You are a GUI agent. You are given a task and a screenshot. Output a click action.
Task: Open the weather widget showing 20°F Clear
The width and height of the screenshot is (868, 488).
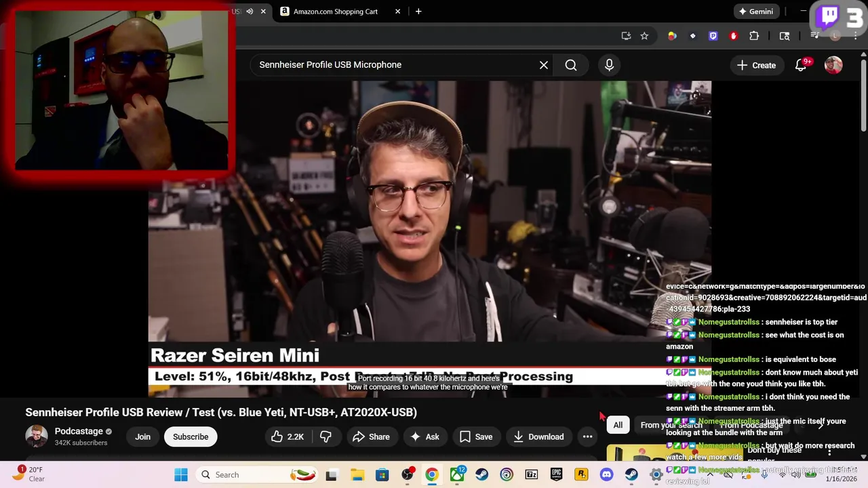pos(28,474)
